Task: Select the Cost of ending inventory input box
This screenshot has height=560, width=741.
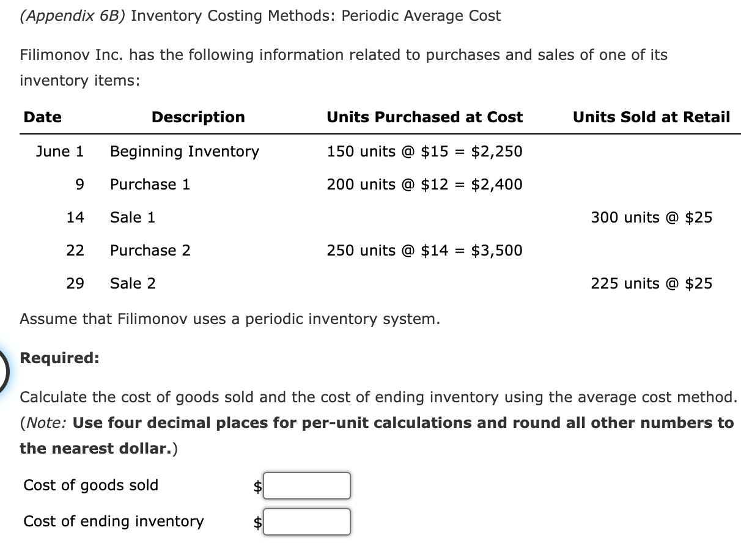Action: point(307,521)
